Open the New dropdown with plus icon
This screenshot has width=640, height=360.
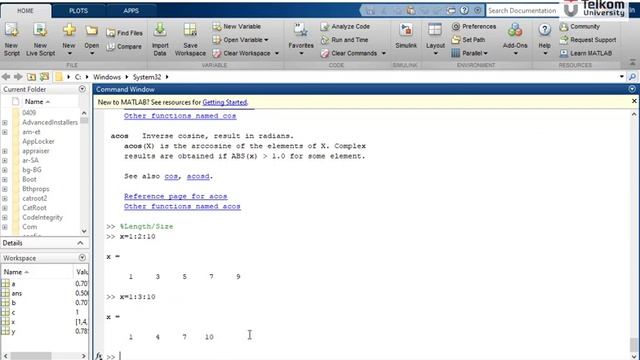tap(69, 39)
